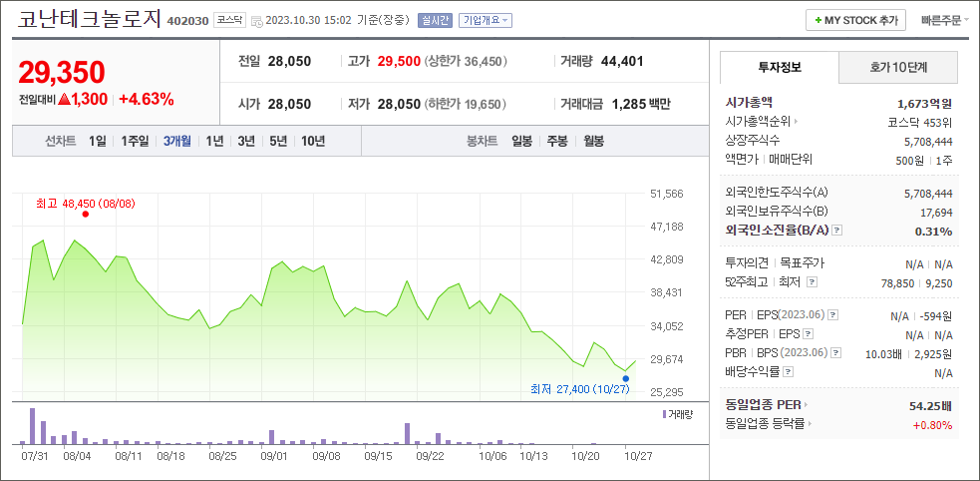Click the 상한가 36,450 text
The width and height of the screenshot is (980, 481).
(466, 61)
